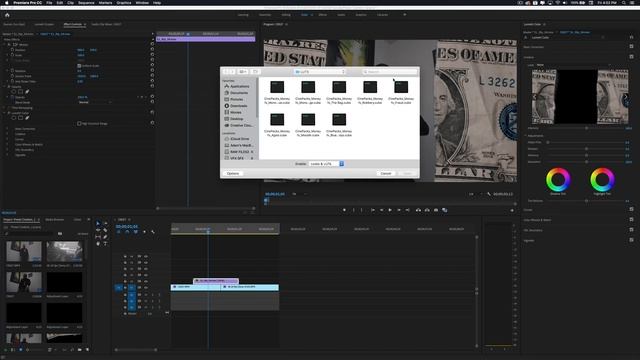Toggle Vignette checkbox in Lumetri Color panel
640x360 pixels.
[x=631, y=240]
